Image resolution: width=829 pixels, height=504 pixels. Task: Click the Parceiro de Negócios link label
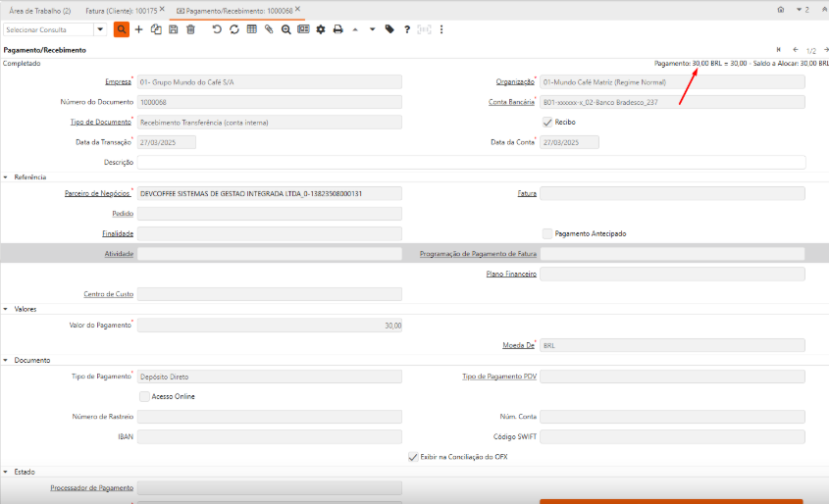click(98, 194)
